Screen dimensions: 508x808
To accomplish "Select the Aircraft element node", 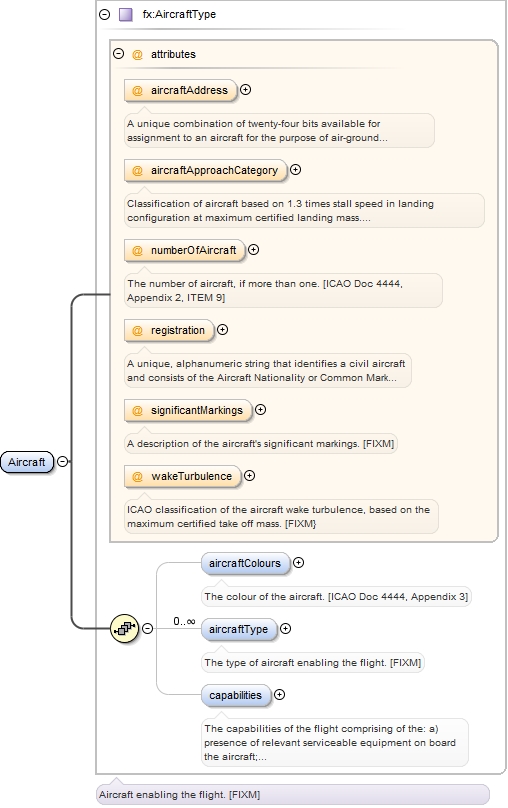I will 27,462.
